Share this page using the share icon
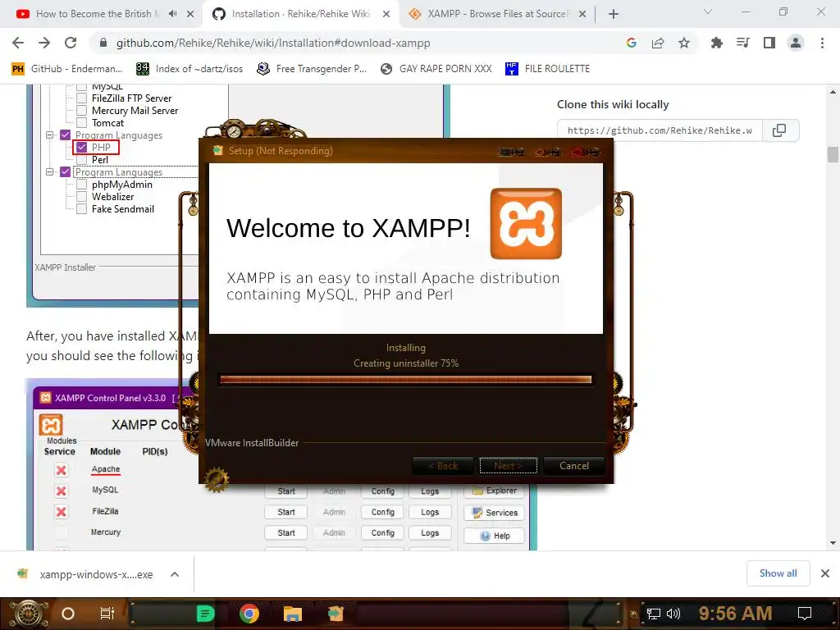Screen dimensions: 840x630 click(658, 43)
